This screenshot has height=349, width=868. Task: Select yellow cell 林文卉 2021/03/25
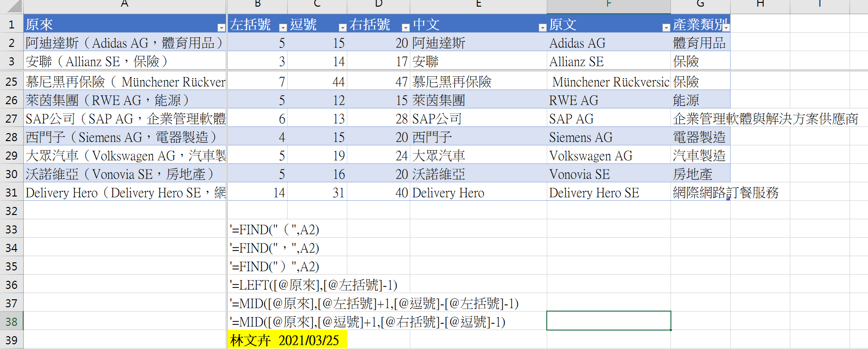tap(287, 340)
